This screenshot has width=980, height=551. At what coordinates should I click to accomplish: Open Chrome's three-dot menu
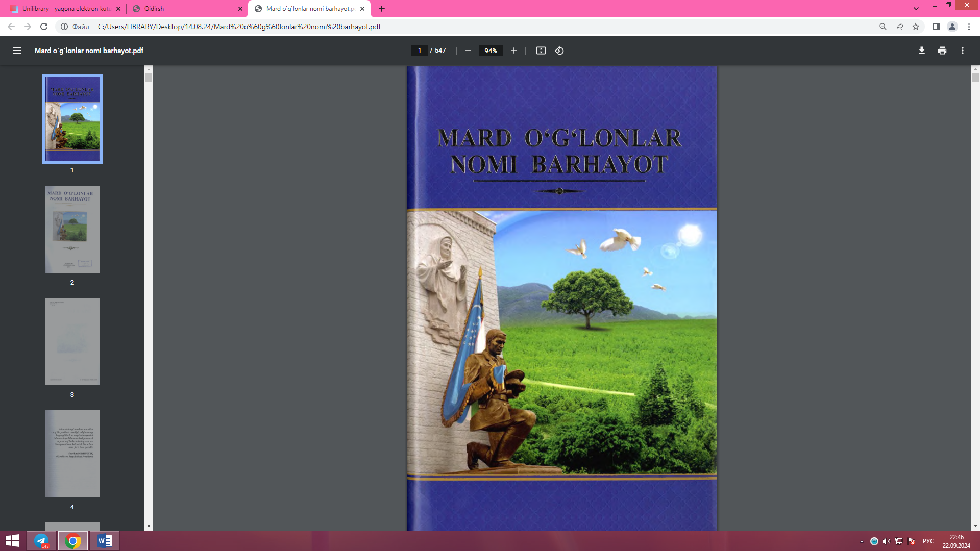[x=969, y=27]
